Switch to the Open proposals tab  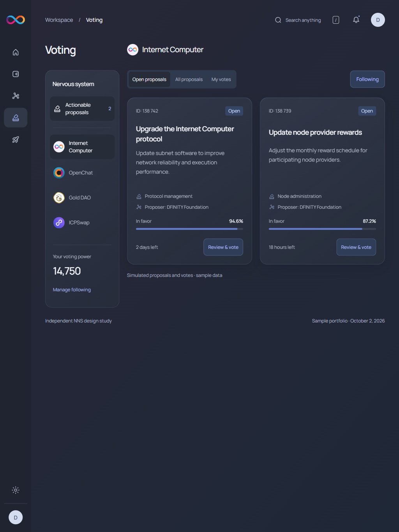pos(149,79)
